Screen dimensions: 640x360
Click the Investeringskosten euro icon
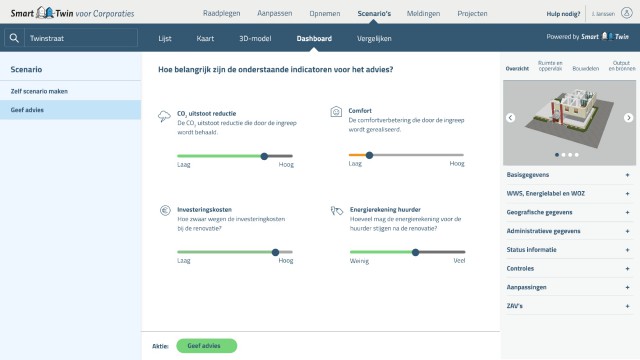(165, 210)
